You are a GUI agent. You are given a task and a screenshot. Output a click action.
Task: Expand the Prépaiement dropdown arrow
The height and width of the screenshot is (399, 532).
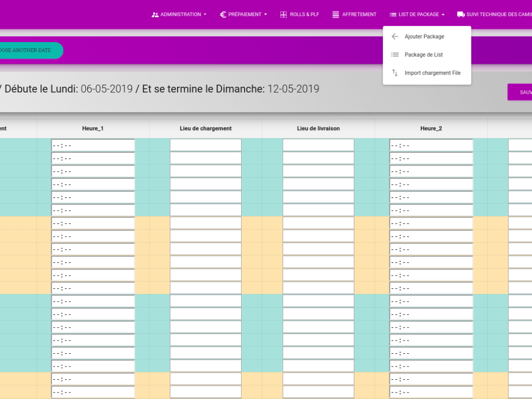(265, 14)
